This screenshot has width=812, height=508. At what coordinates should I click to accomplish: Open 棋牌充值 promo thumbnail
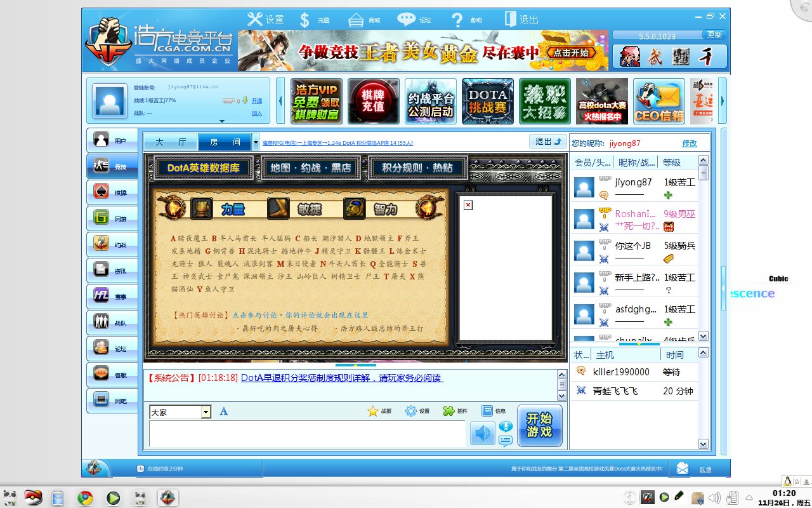pos(374,101)
